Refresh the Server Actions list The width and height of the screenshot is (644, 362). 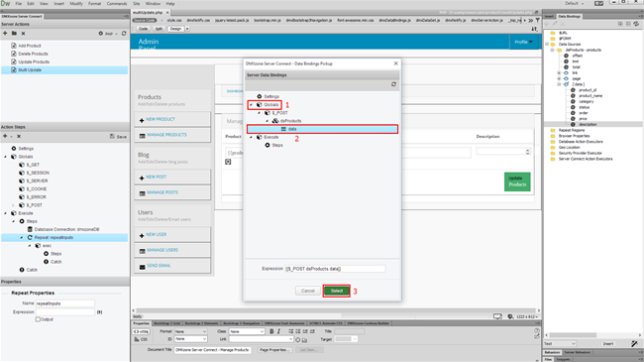(124, 34)
